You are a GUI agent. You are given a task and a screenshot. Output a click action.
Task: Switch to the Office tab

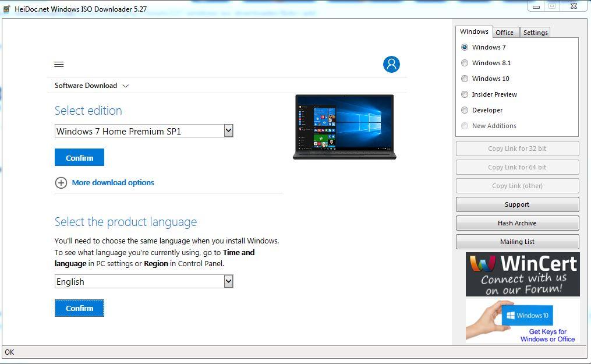504,33
